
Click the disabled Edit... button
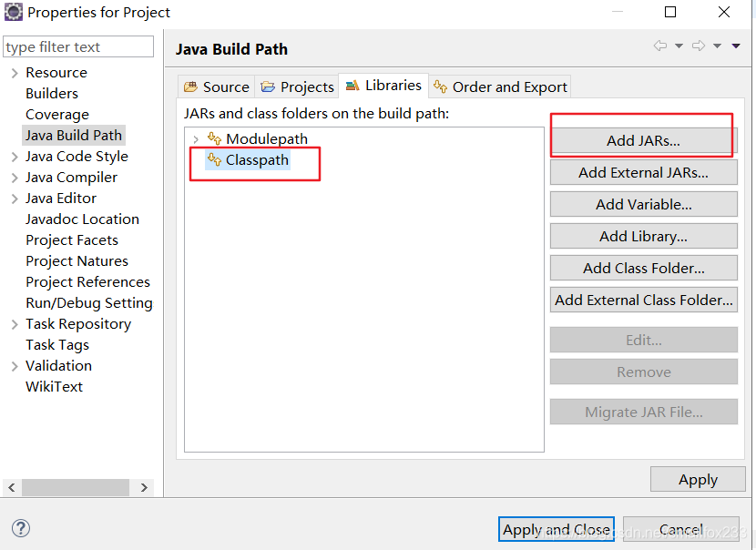(643, 340)
